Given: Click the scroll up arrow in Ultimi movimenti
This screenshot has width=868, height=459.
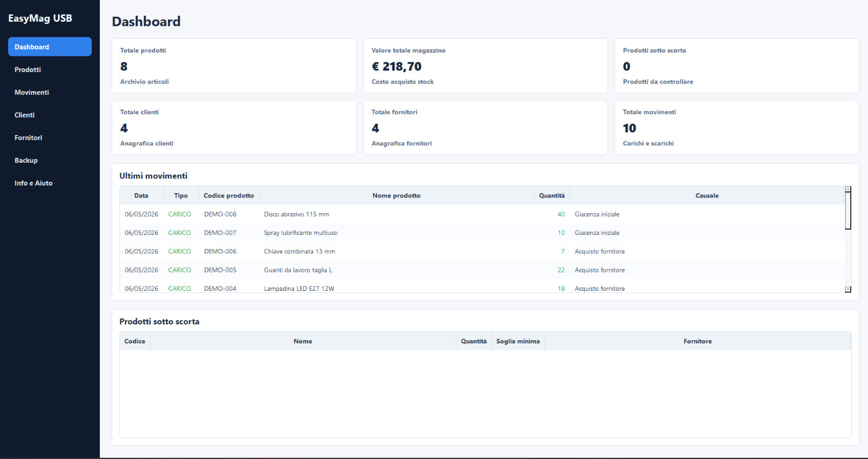Looking at the screenshot, I should [x=848, y=189].
